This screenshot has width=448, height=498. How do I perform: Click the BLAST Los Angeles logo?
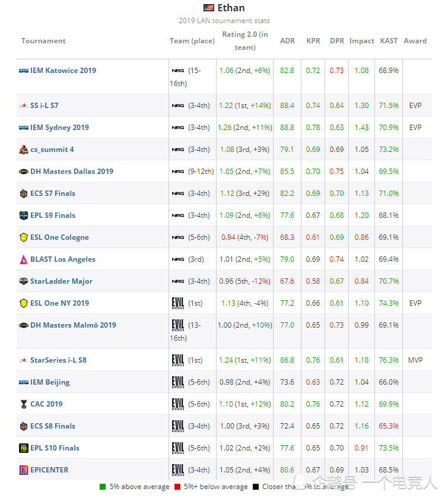24,259
